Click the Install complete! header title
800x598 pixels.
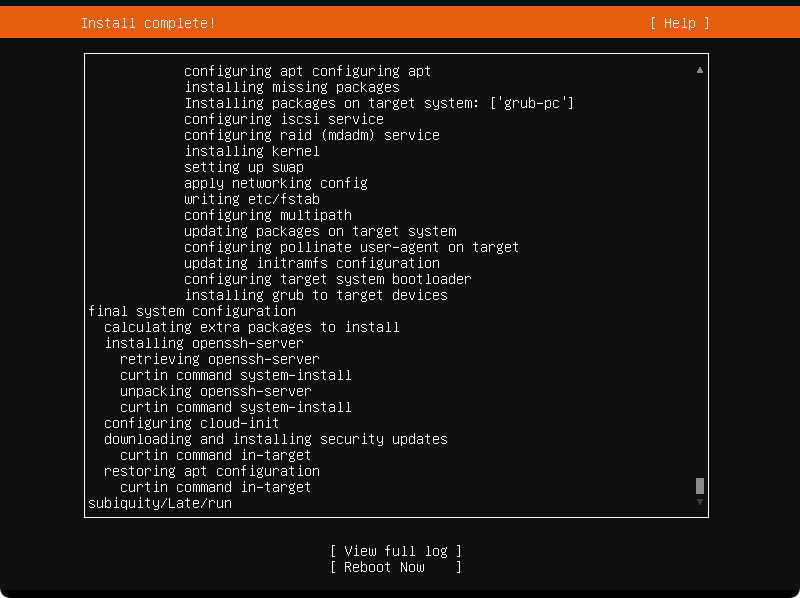point(148,23)
